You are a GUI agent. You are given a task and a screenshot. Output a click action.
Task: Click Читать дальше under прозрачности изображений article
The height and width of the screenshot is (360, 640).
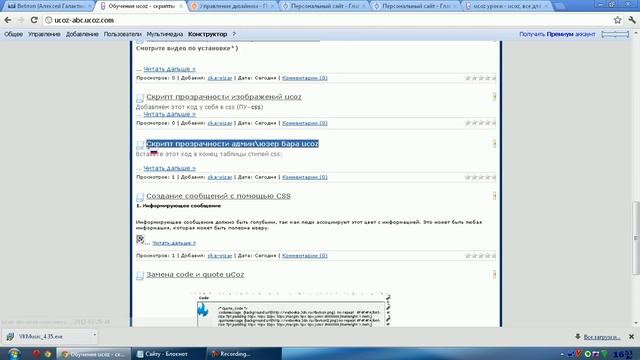click(169, 114)
